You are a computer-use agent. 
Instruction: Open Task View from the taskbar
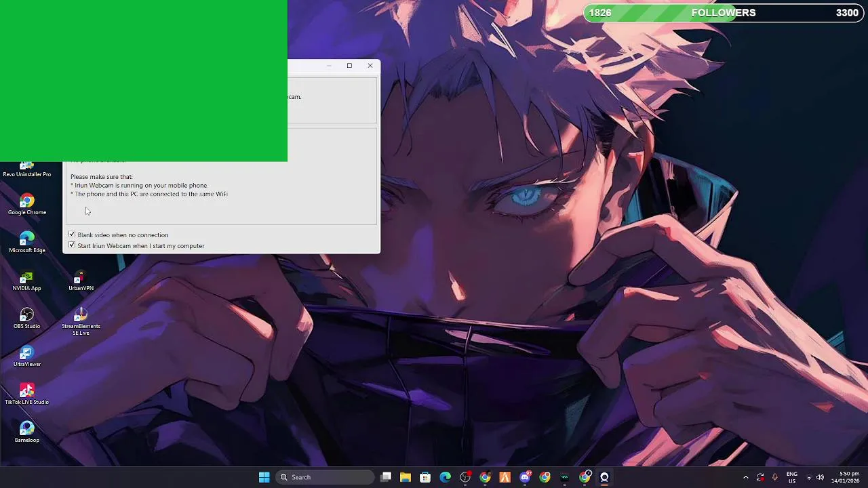point(386,477)
